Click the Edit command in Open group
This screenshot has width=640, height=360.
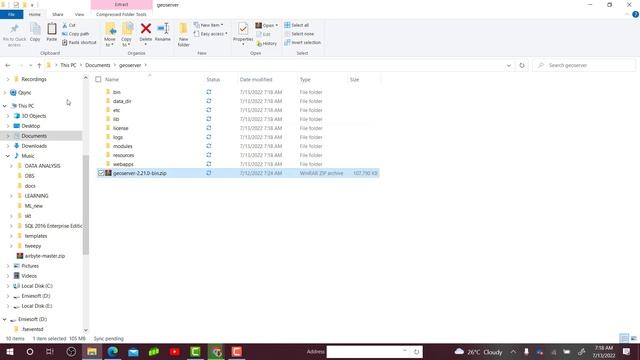coord(263,34)
